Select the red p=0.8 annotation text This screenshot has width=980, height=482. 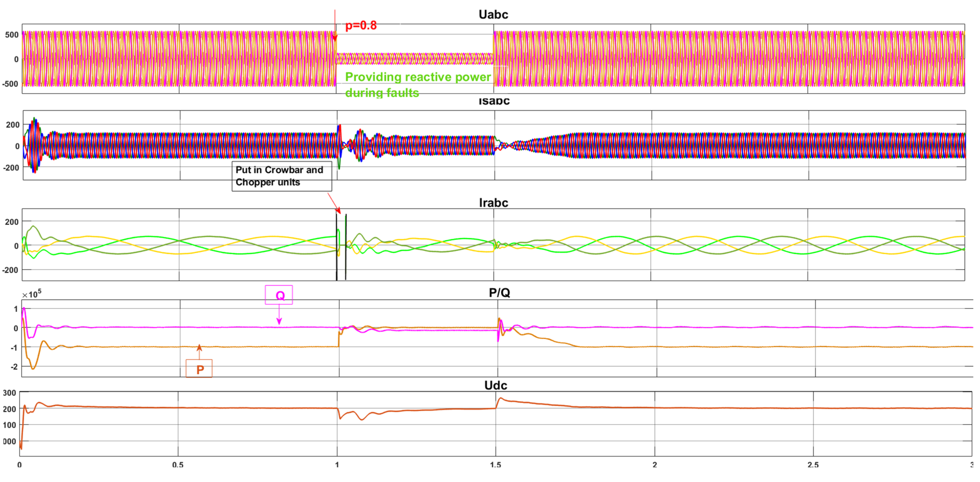pos(361,25)
